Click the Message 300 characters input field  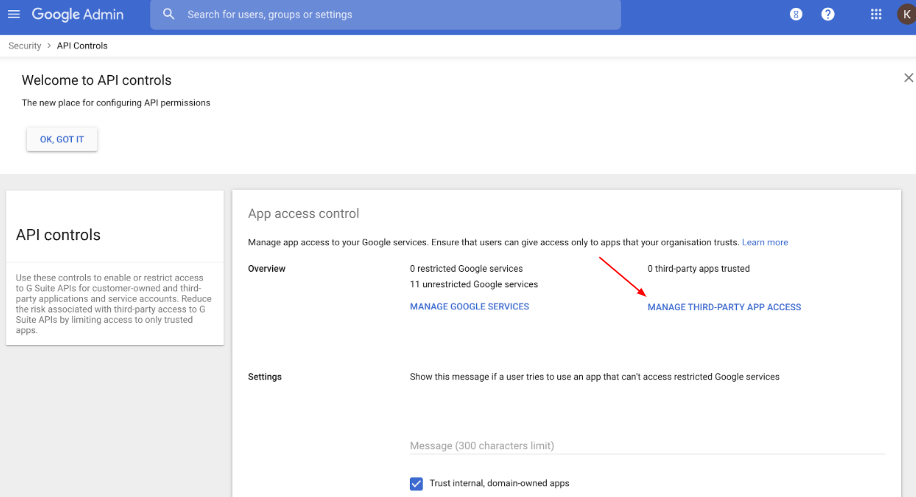(x=647, y=446)
